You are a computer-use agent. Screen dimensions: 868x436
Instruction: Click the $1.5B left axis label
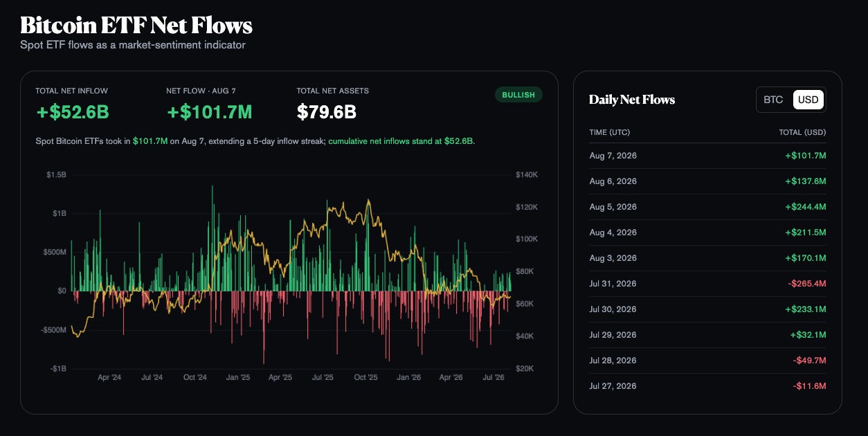pos(56,175)
